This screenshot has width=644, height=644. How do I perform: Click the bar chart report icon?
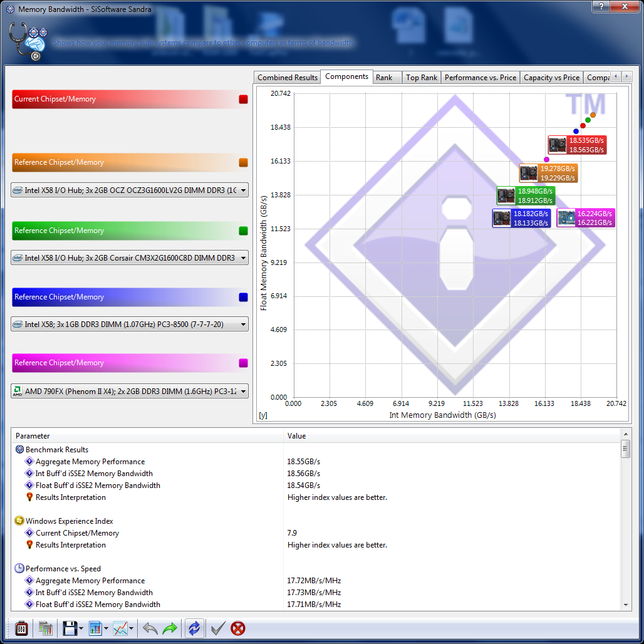click(95, 628)
